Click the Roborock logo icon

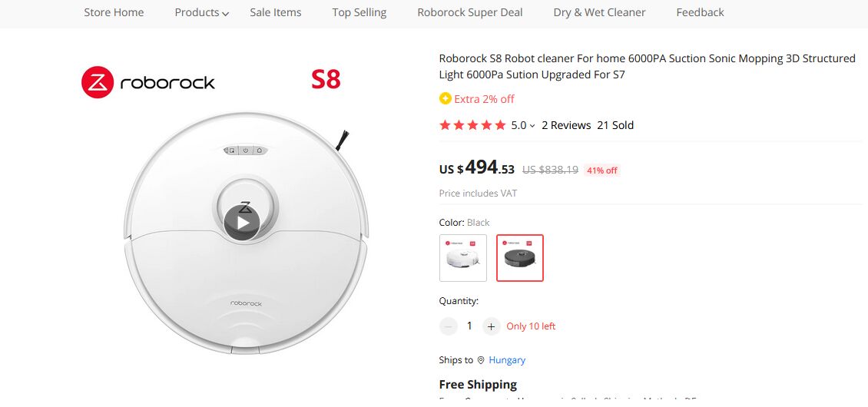(98, 82)
